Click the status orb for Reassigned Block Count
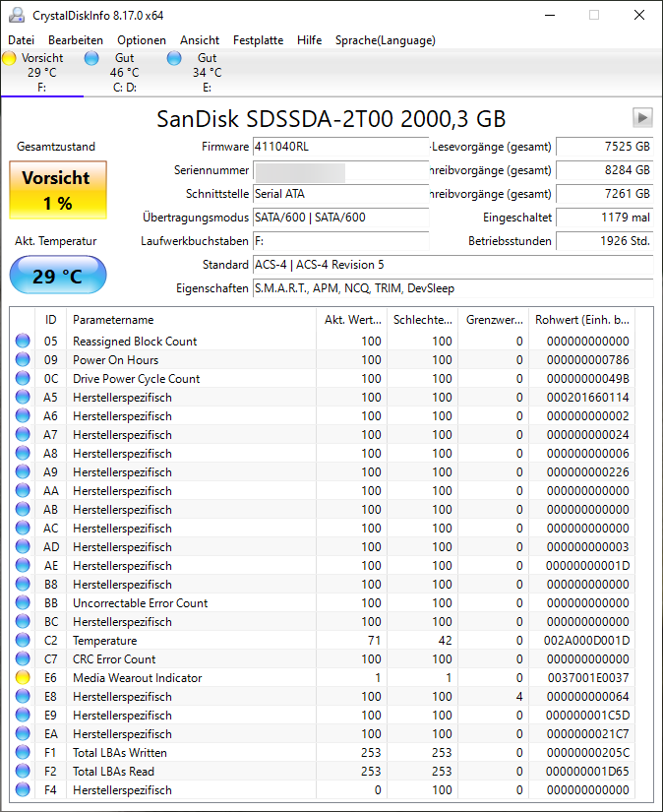The height and width of the screenshot is (812, 663). click(x=23, y=341)
